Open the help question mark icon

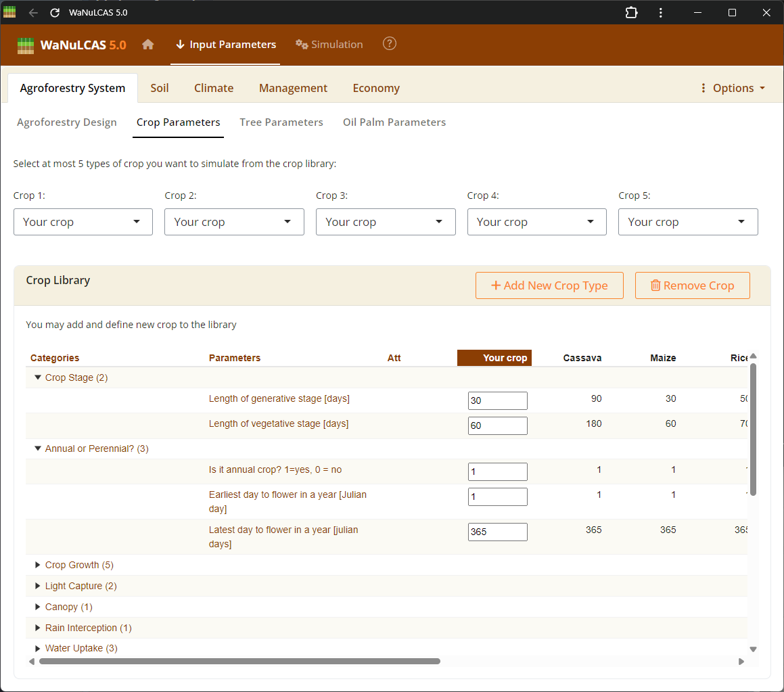pos(390,44)
